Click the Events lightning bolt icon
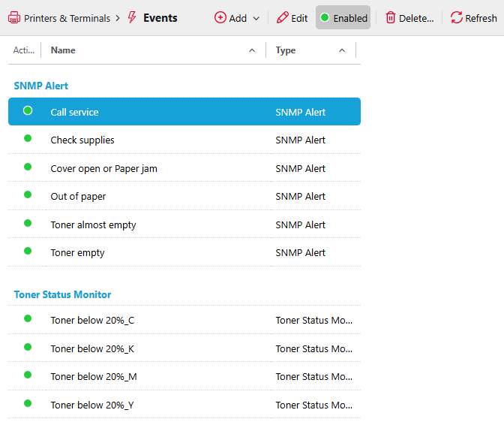 click(x=132, y=17)
